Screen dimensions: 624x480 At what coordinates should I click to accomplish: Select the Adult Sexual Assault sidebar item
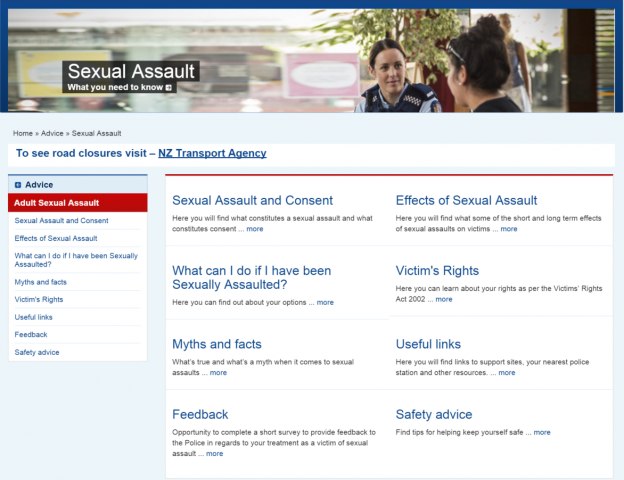coord(78,203)
